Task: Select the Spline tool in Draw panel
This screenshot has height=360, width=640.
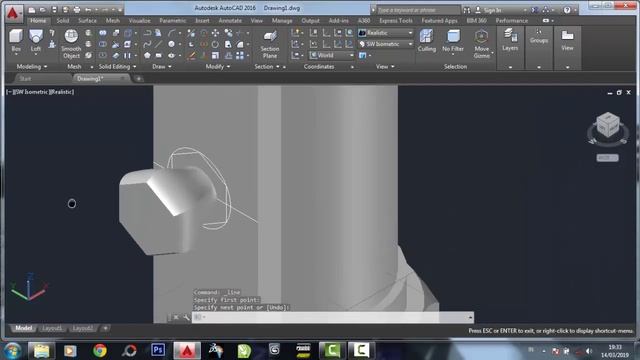Action: [x=147, y=44]
